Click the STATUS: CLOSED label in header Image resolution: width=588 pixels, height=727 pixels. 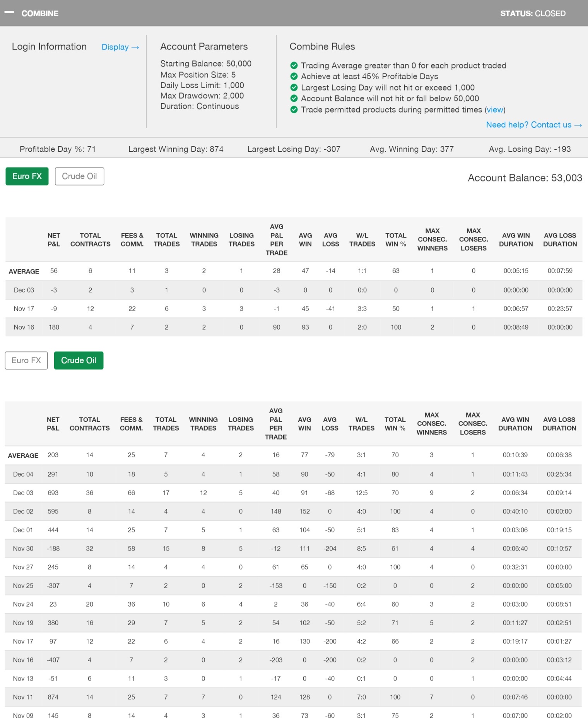click(533, 14)
